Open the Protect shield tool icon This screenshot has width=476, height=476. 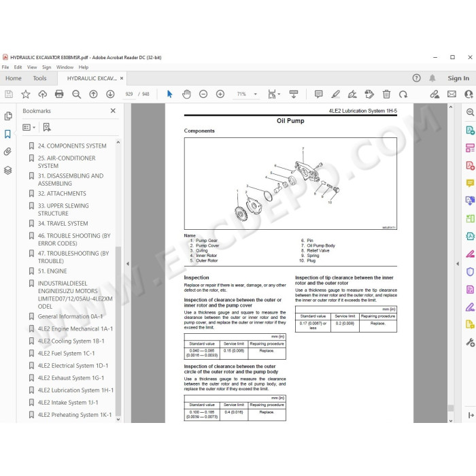(x=470, y=272)
